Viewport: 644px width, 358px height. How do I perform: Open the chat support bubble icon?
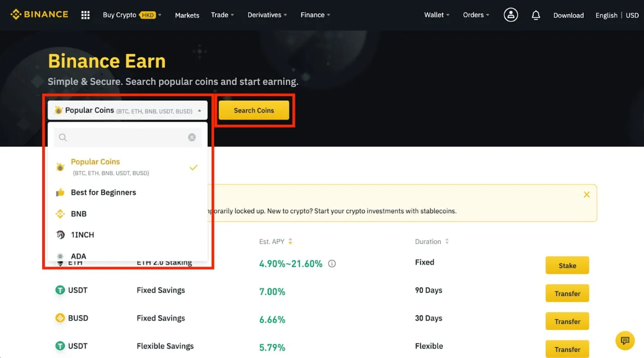(x=625, y=340)
